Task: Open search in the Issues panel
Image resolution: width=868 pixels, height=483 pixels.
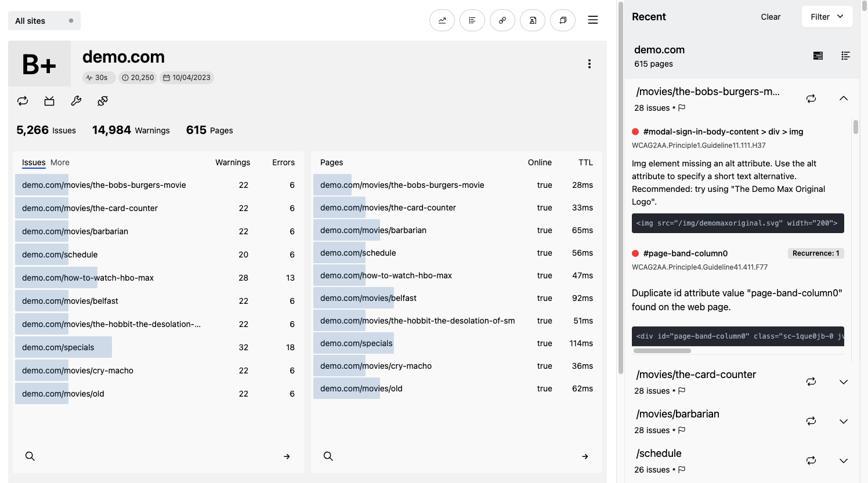Action: click(30, 456)
